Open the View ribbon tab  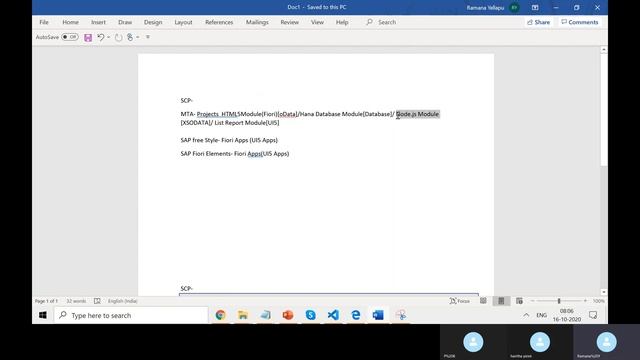click(x=317, y=22)
